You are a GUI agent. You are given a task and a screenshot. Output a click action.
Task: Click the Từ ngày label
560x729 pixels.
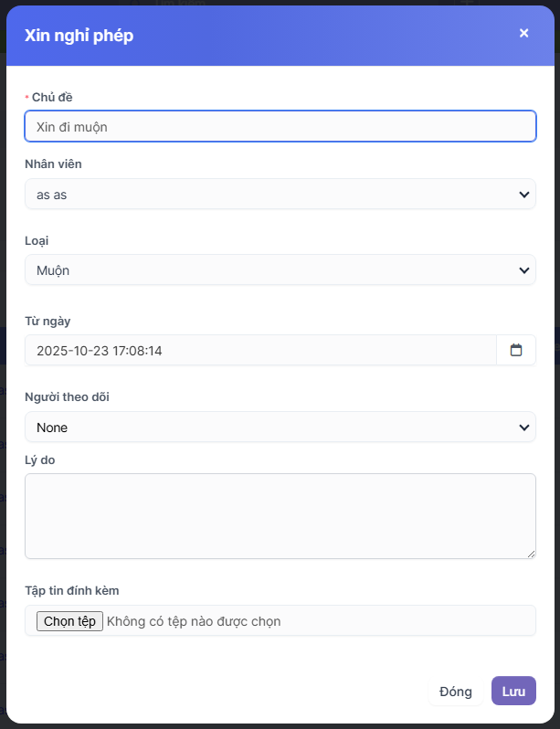point(48,321)
